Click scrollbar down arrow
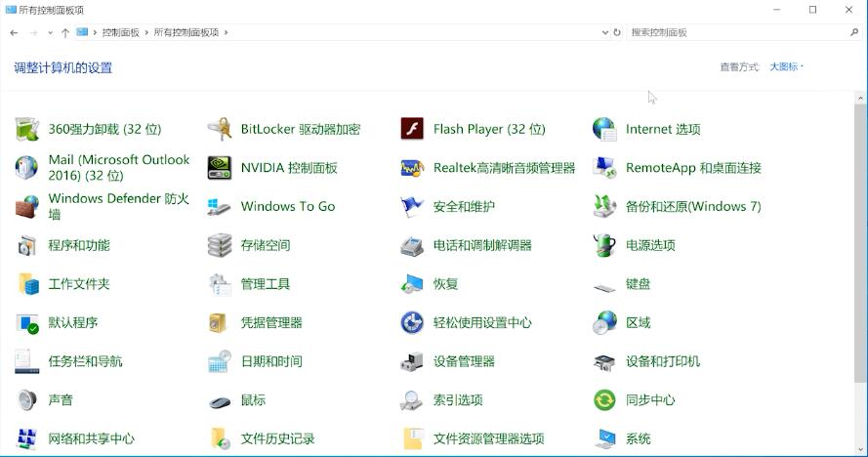The height and width of the screenshot is (457, 868). coord(860,449)
